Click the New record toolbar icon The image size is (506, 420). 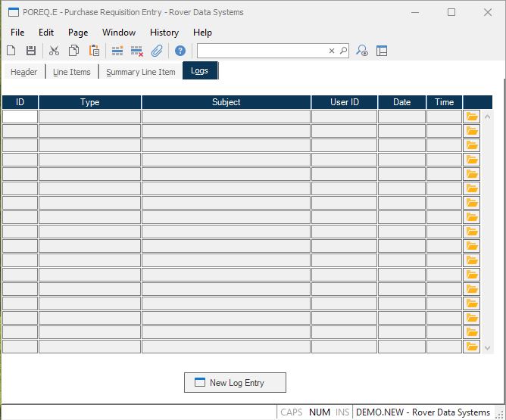(11, 51)
